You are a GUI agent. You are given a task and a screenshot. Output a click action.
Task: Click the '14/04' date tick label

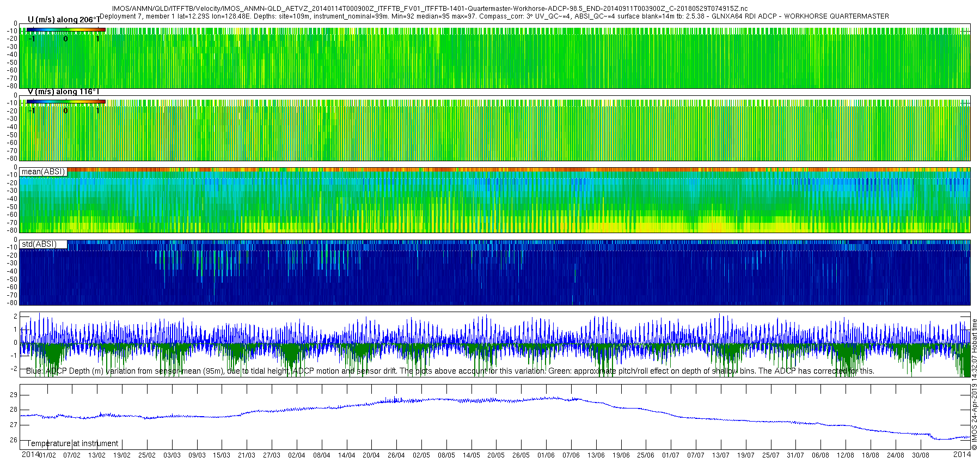pyautogui.click(x=347, y=455)
